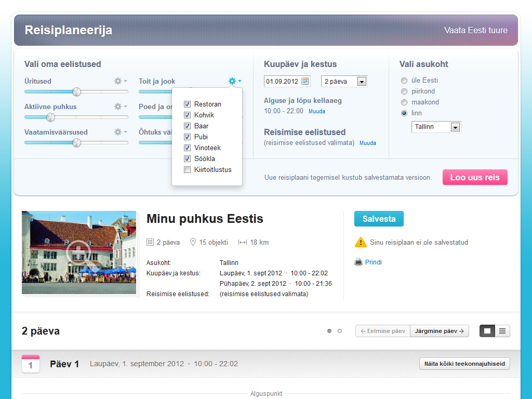Select the maakond radio button

click(404, 102)
